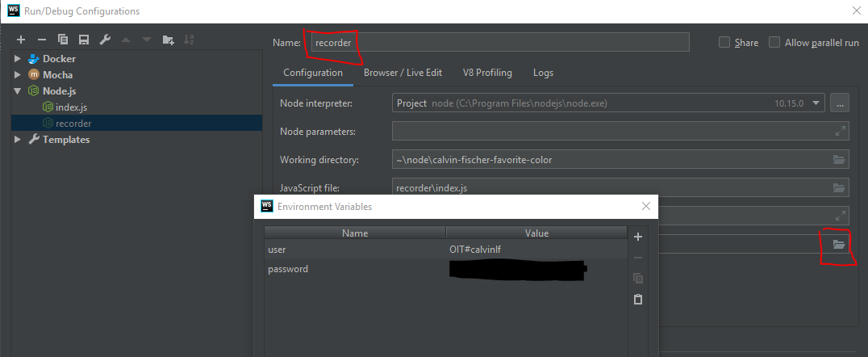Paste environment variables clipboard icon
The image size is (868, 357).
(638, 300)
